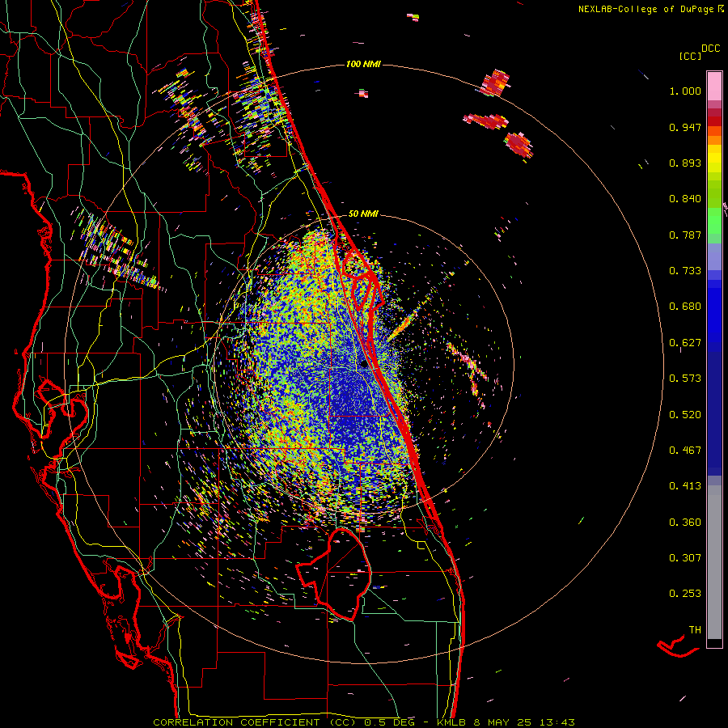Click the 0.840 scale value
This screenshot has height=728, width=728.
[685, 199]
